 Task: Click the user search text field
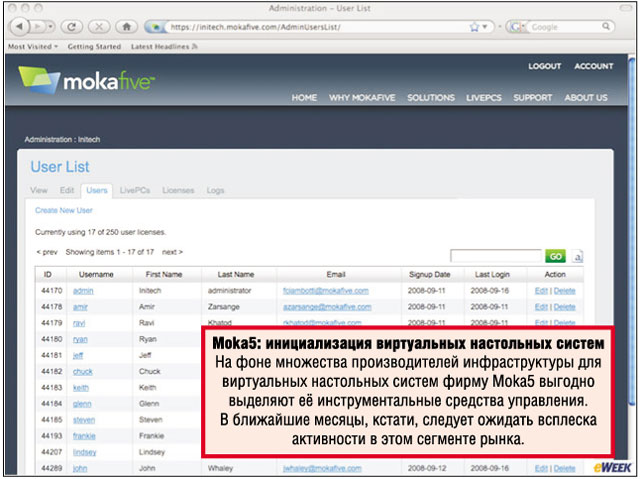[496, 256]
